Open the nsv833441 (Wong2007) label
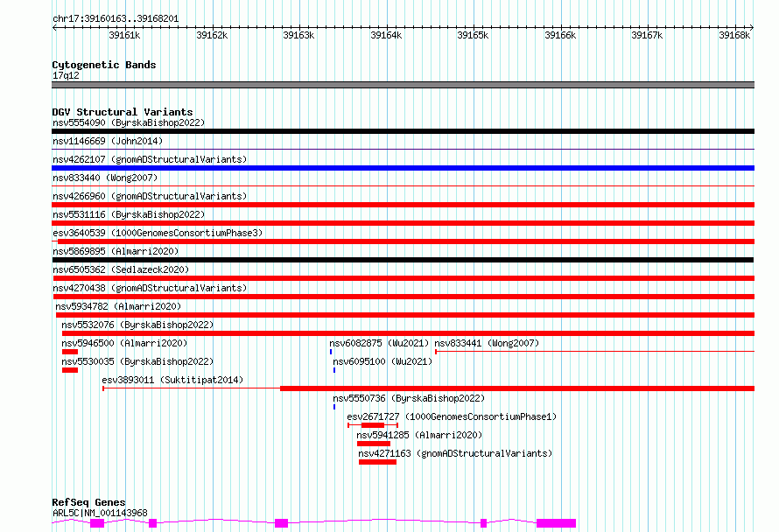This screenshot has height=532, width=779. pyautogui.click(x=487, y=343)
